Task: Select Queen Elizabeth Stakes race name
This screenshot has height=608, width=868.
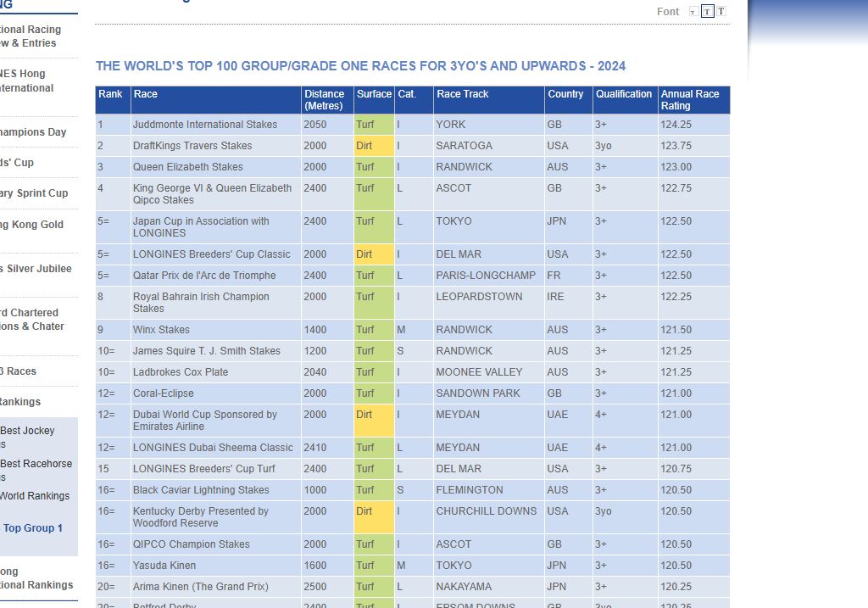Action: coord(187,167)
